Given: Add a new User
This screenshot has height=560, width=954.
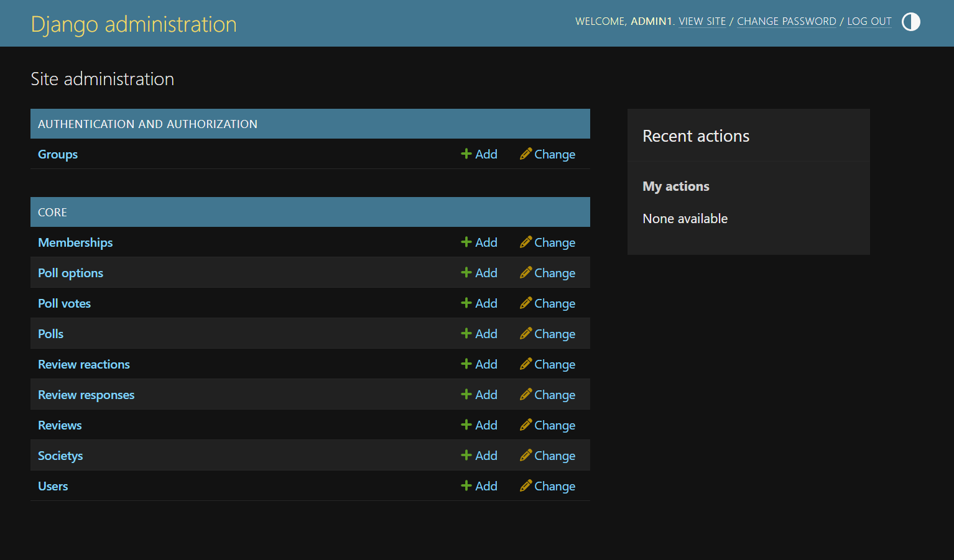Looking at the screenshot, I should (479, 486).
